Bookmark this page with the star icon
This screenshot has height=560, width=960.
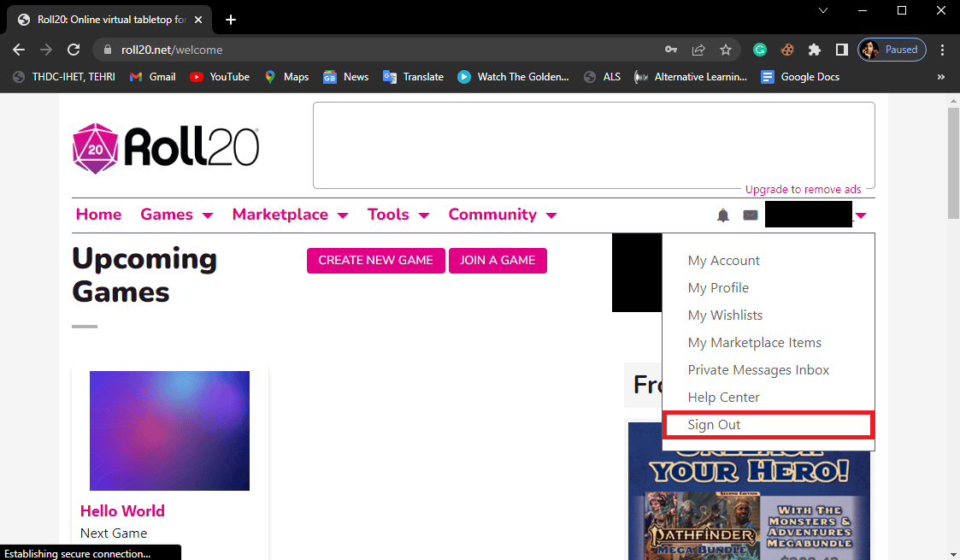[726, 50]
